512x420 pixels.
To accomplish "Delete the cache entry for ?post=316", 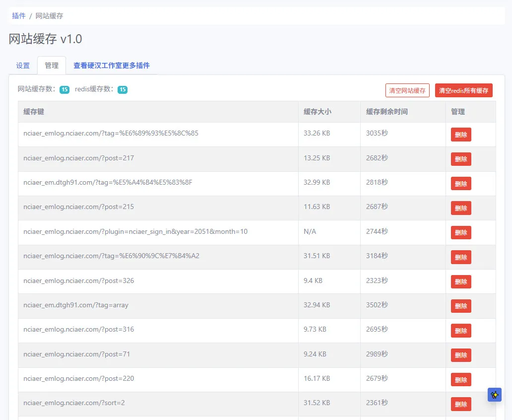I will (x=461, y=331).
